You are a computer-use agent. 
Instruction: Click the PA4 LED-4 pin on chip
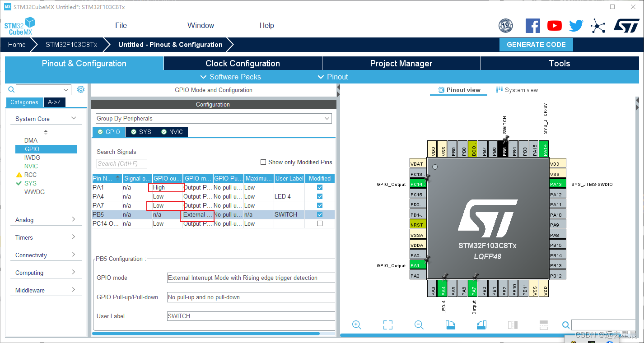tap(443, 288)
